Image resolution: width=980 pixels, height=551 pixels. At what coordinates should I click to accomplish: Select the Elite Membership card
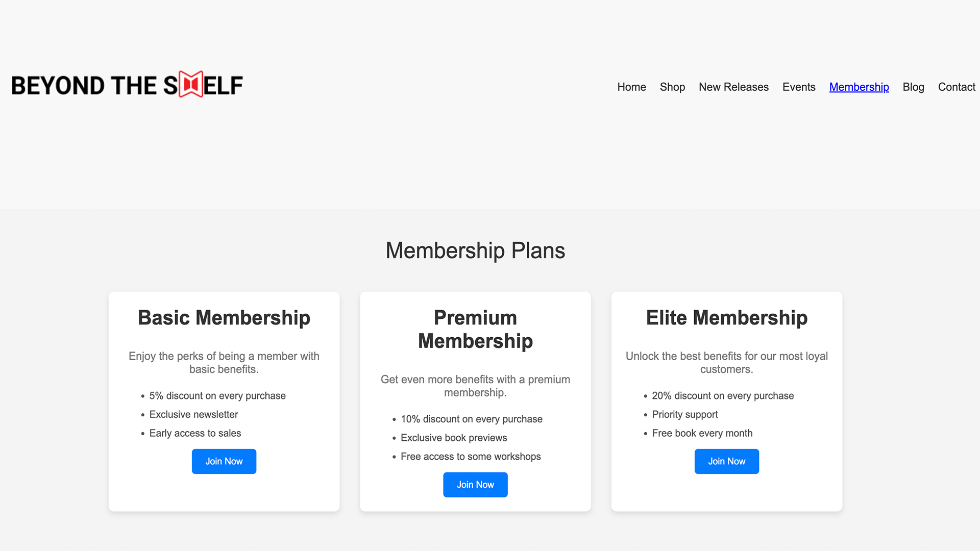tap(726, 401)
